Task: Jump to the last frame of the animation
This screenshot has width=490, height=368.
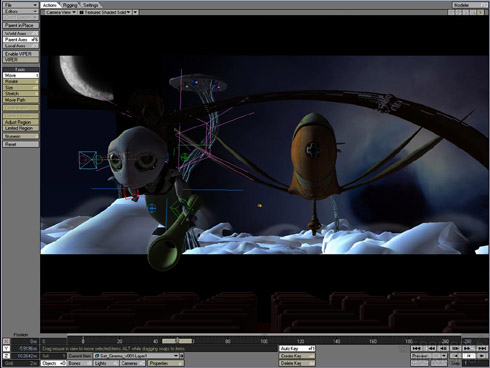Action: (482, 348)
